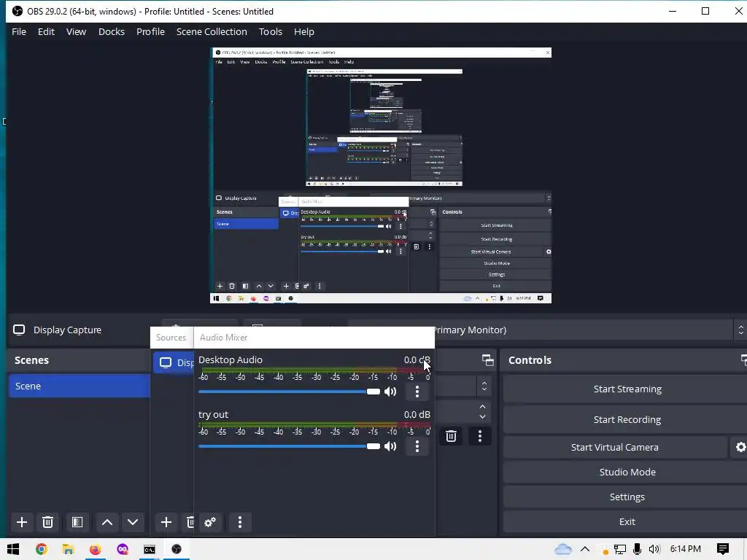The image size is (747, 560).
Task: Move scene down with down arrow
Action: pyautogui.click(x=133, y=522)
